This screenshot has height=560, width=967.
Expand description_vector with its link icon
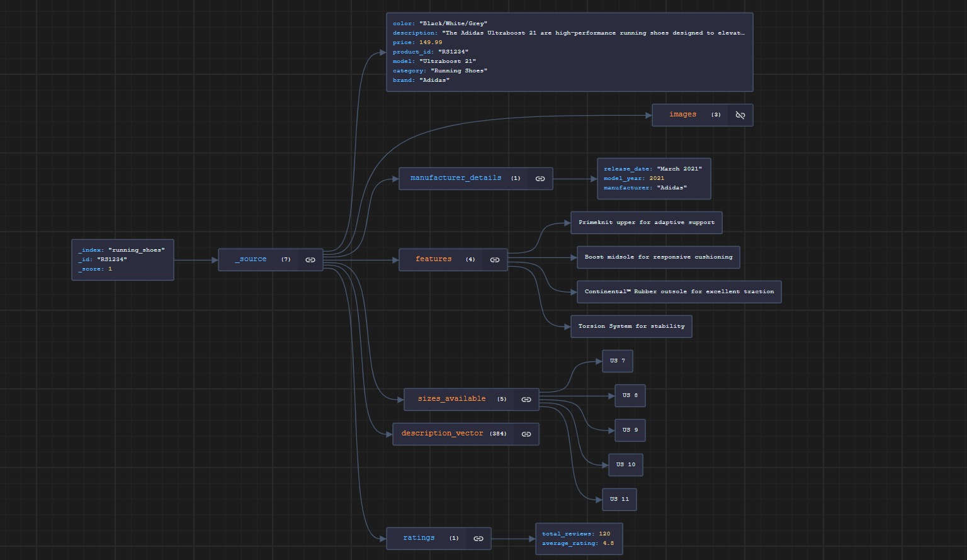[x=526, y=434]
